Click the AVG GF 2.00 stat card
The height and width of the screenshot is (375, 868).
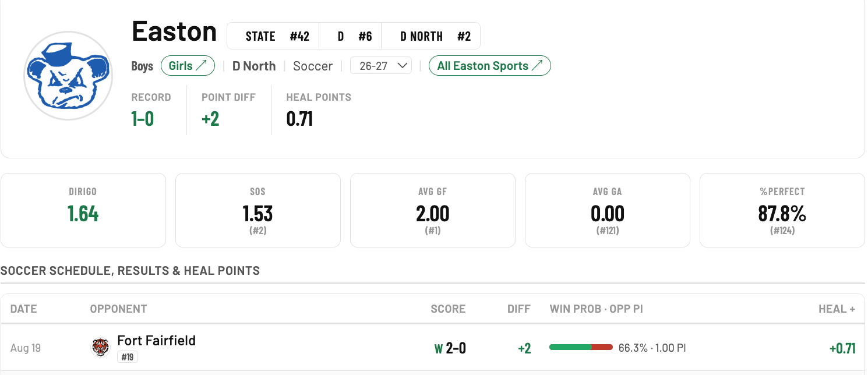tap(433, 210)
